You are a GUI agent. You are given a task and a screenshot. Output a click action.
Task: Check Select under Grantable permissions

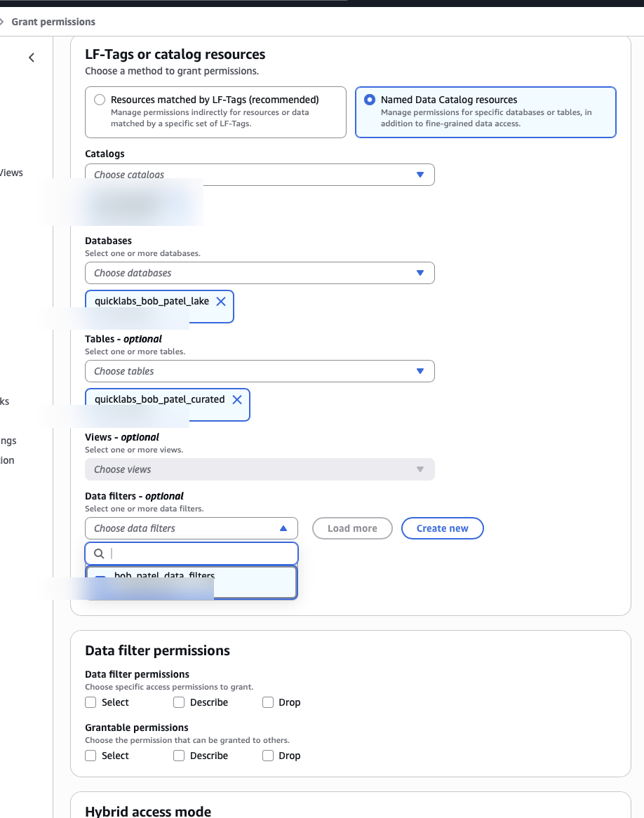tap(90, 756)
